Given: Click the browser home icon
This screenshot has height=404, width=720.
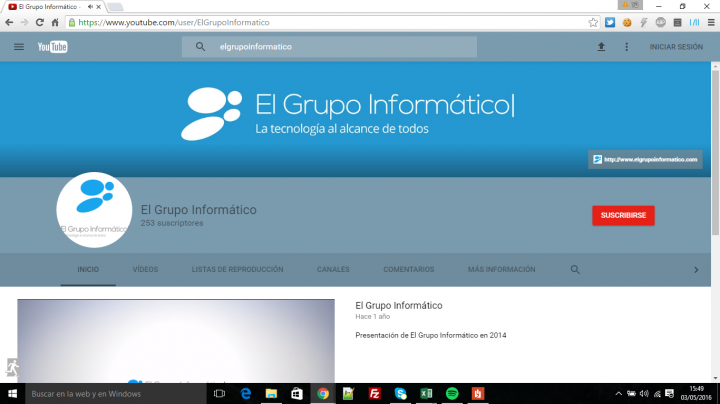Looking at the screenshot, I should coord(55,22).
